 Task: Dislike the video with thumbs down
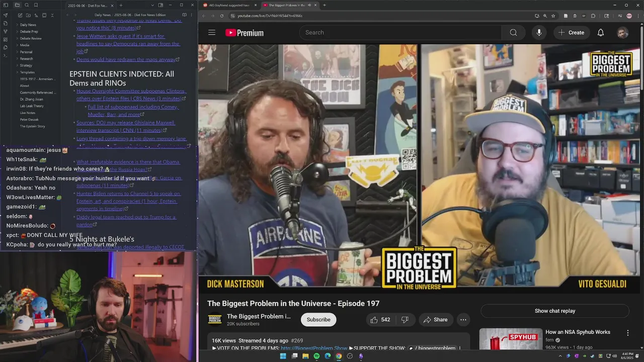pos(405,320)
